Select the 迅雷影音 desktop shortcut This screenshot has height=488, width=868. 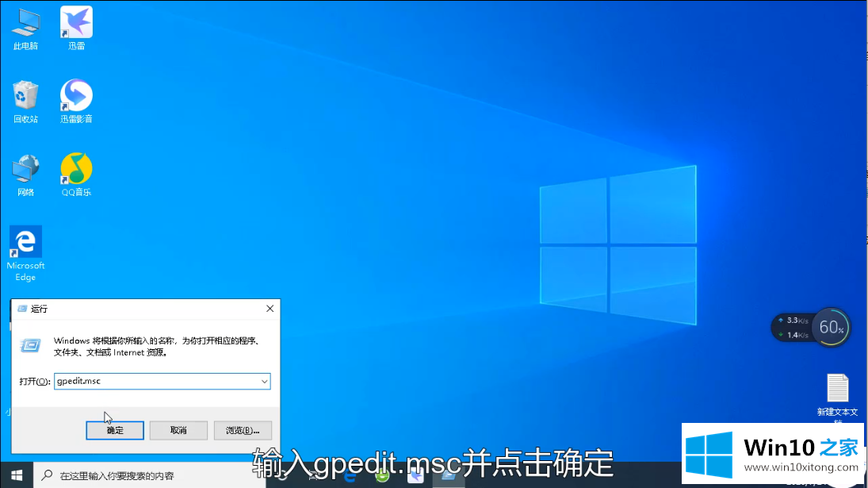coord(76,102)
